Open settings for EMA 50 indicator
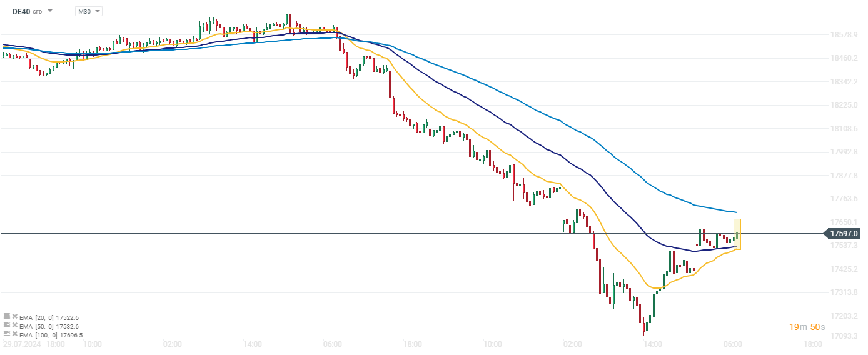This screenshot has width=868, height=355. point(7,326)
